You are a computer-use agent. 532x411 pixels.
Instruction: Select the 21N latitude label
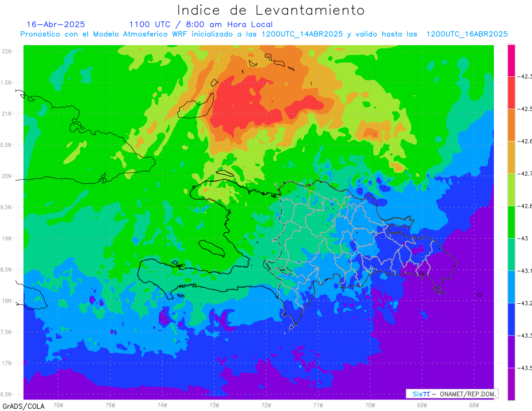(7, 114)
